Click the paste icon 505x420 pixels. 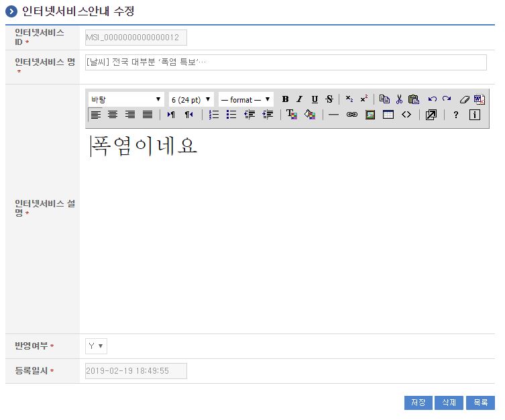click(414, 99)
